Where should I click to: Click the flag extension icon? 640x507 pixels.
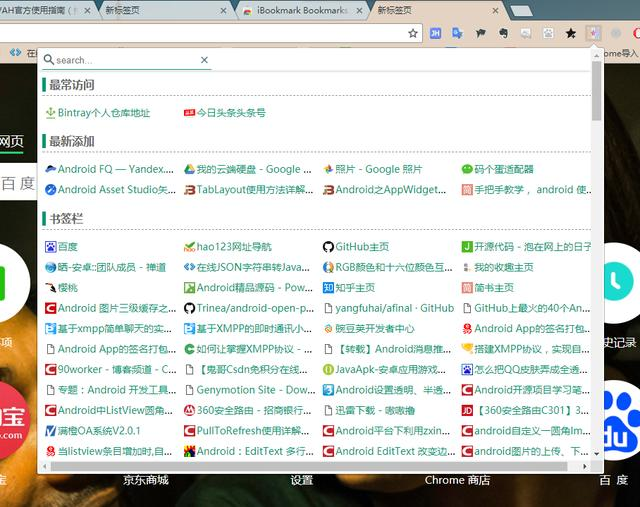tap(480, 33)
